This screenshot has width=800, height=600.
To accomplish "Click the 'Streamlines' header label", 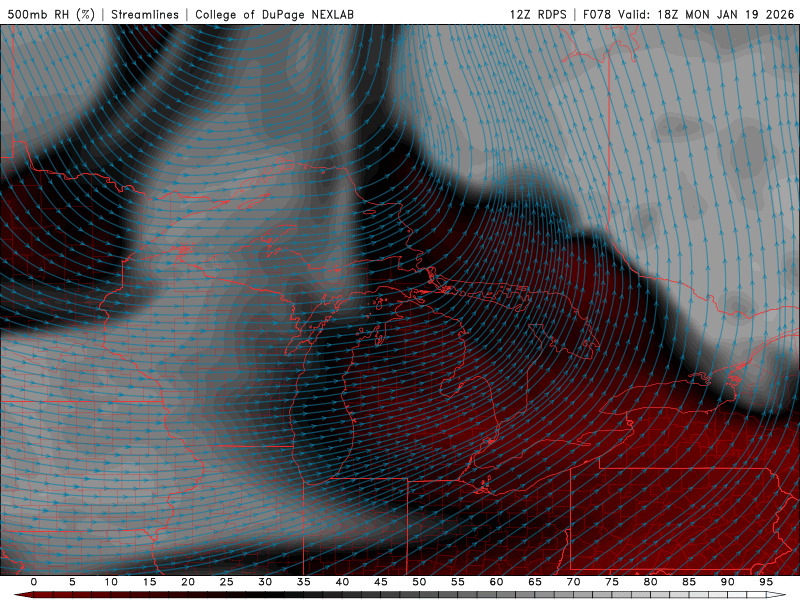I will pyautogui.click(x=145, y=14).
